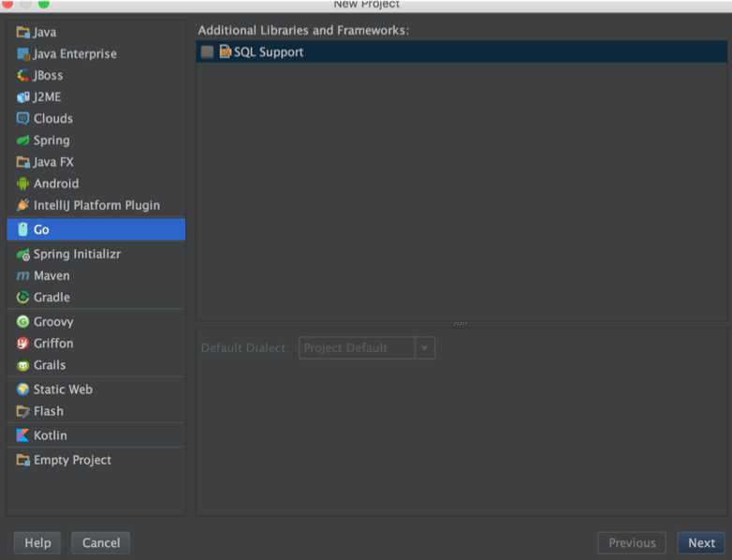
Task: Select Grails list entry text
Action: pos(50,365)
